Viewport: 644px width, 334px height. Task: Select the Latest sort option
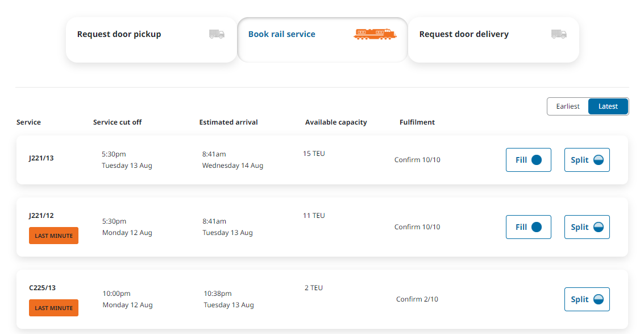[x=608, y=106]
